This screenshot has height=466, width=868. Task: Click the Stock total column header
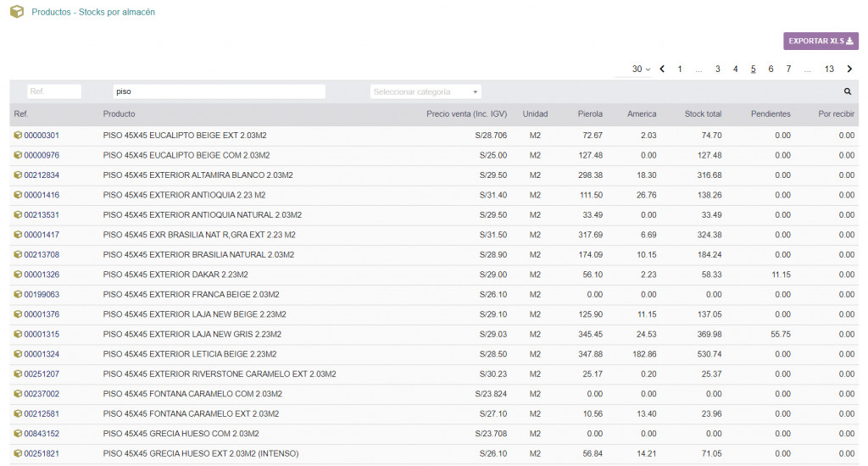703,114
